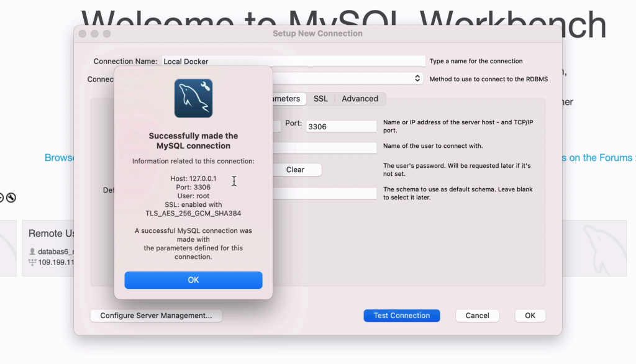Click the user icon beside databas6
636x364 pixels.
click(x=32, y=252)
